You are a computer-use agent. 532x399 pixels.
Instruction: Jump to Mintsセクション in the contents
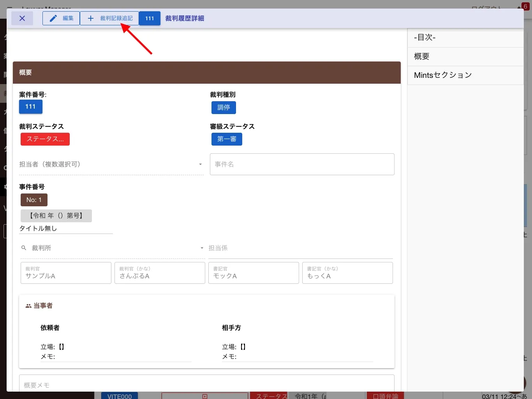click(x=465, y=75)
